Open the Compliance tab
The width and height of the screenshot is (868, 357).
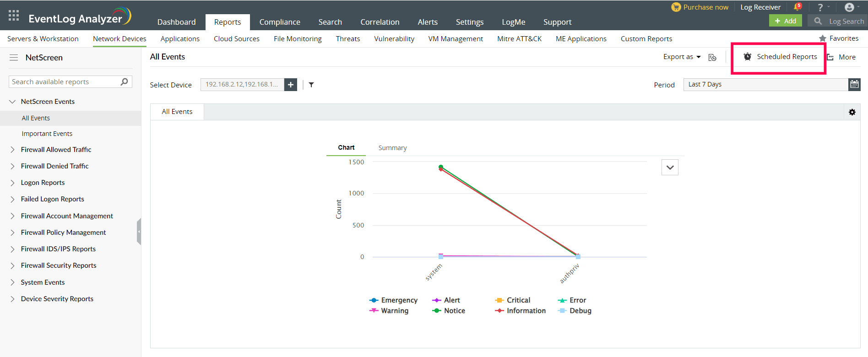click(280, 22)
